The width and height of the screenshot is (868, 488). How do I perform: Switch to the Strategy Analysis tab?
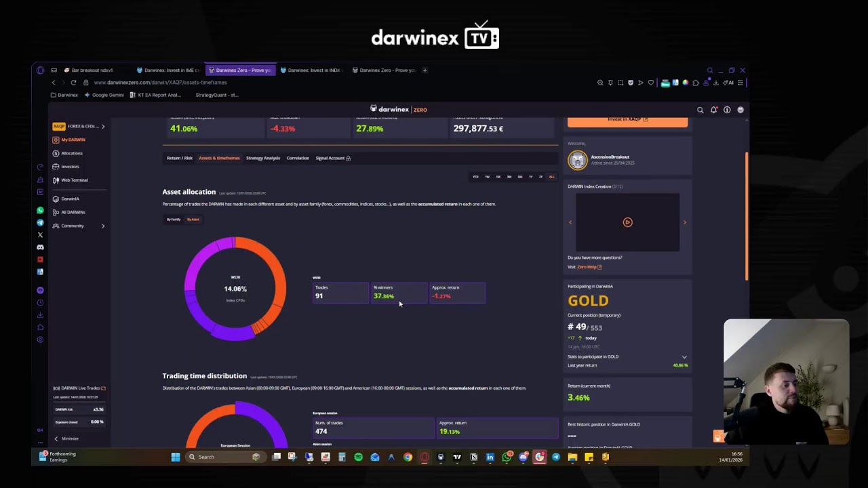coord(263,158)
